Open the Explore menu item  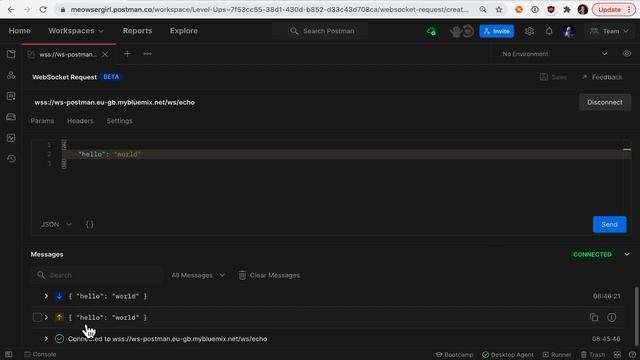(x=184, y=31)
